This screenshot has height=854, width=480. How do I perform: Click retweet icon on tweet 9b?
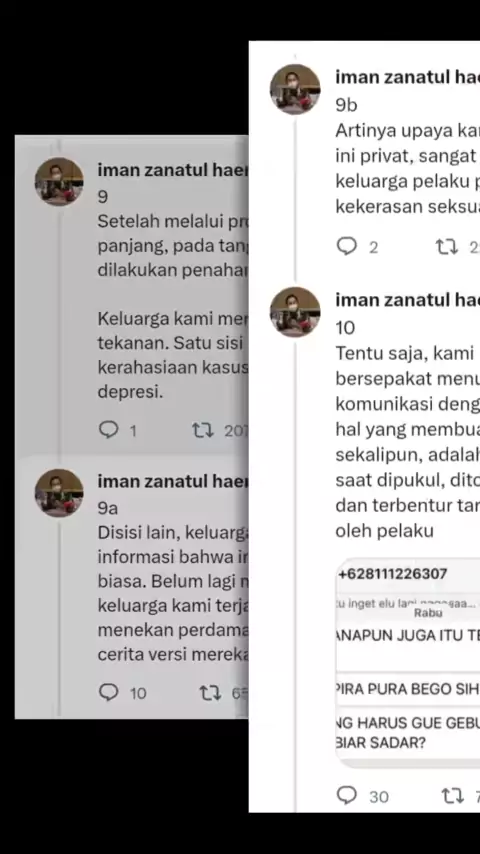coord(447,247)
